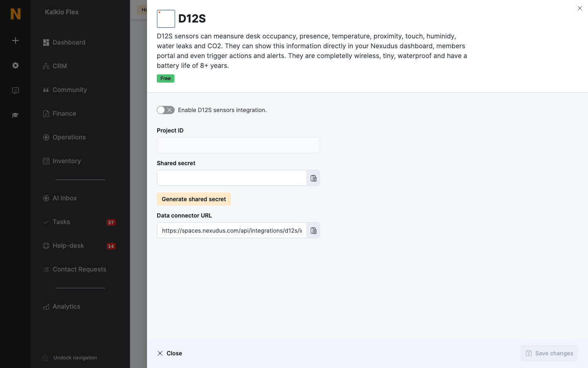Screen dimensions: 588x368
Task: Click the Help-desk lifebuoy icon
Action: pyautogui.click(x=46, y=246)
